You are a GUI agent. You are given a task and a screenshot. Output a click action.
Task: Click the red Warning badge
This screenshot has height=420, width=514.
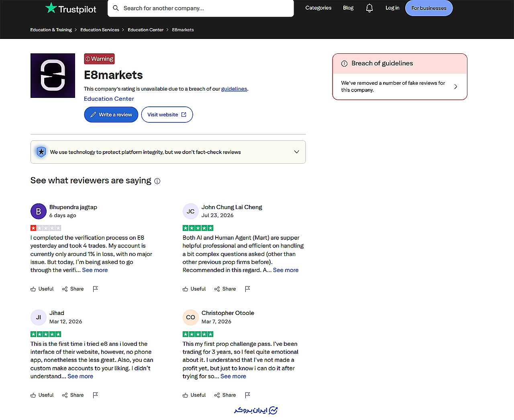tap(99, 59)
